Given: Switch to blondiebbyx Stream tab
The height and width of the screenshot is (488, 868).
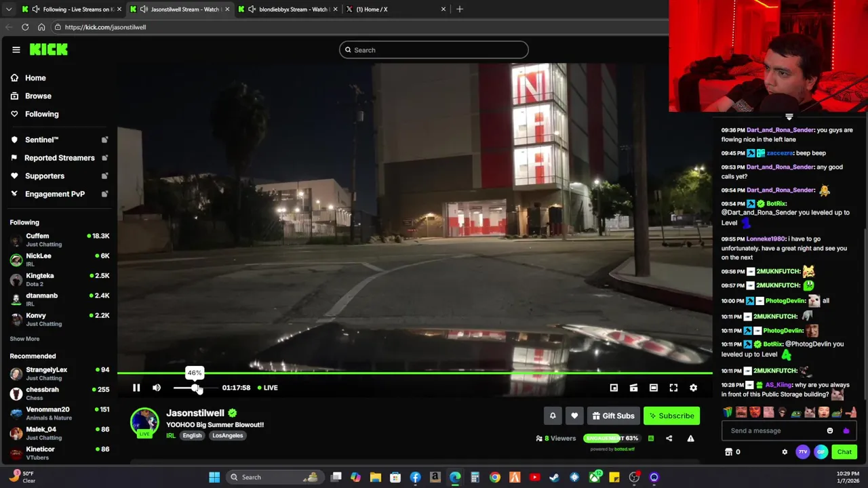Looking at the screenshot, I should [288, 9].
